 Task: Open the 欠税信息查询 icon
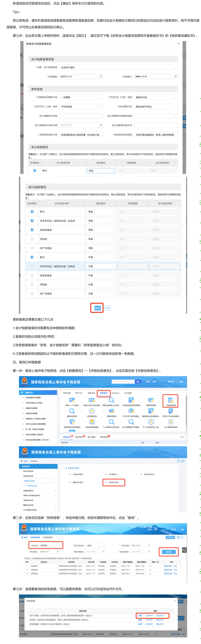coord(92,411)
